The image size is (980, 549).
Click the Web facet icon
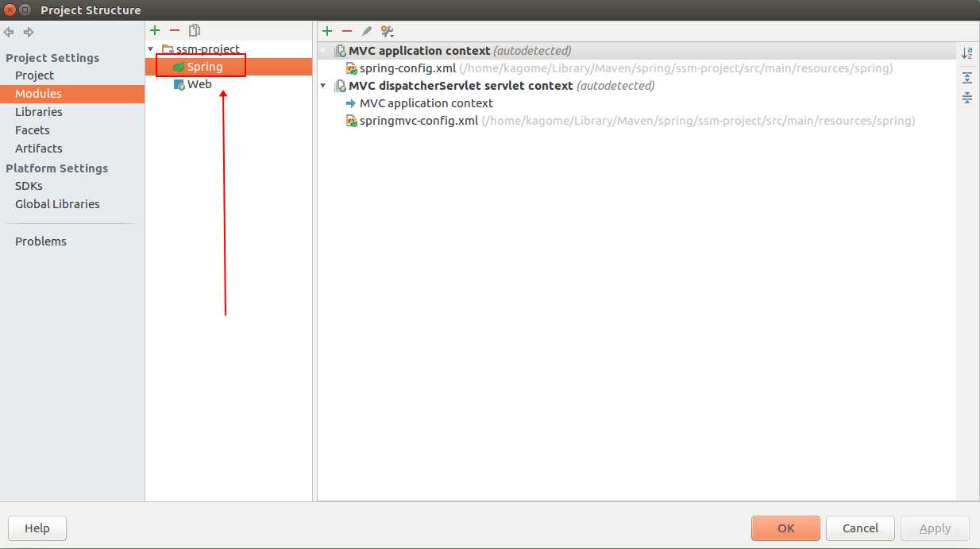point(179,84)
